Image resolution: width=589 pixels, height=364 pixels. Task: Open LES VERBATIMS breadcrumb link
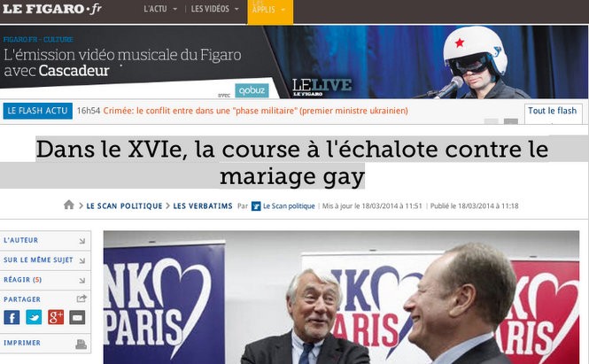(x=203, y=205)
